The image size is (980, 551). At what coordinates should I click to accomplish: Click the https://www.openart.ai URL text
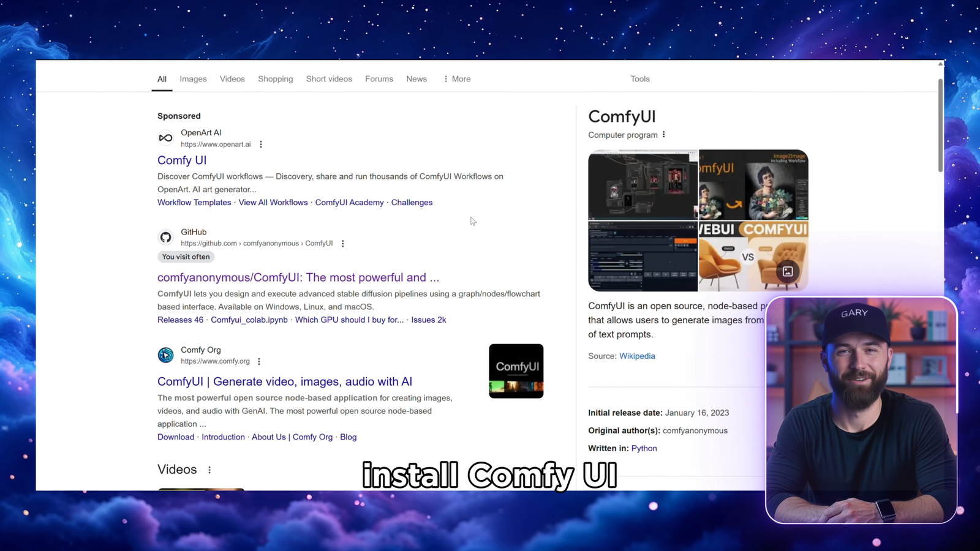(216, 144)
